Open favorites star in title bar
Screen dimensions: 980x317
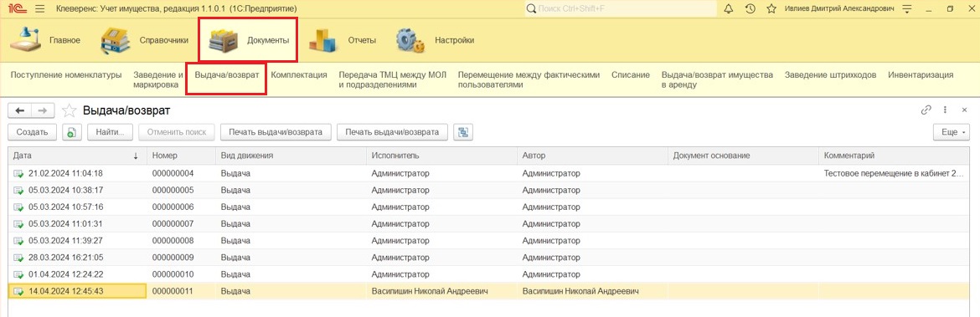pyautogui.click(x=771, y=8)
